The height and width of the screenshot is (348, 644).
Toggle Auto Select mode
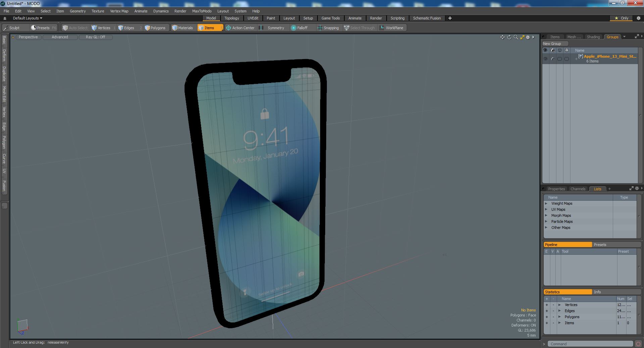(x=75, y=28)
